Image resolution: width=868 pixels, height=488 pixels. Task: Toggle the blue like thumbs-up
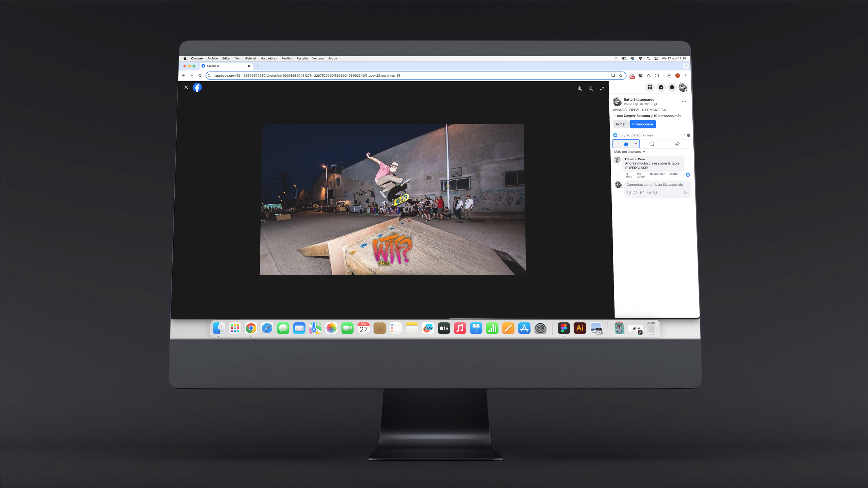click(x=626, y=144)
